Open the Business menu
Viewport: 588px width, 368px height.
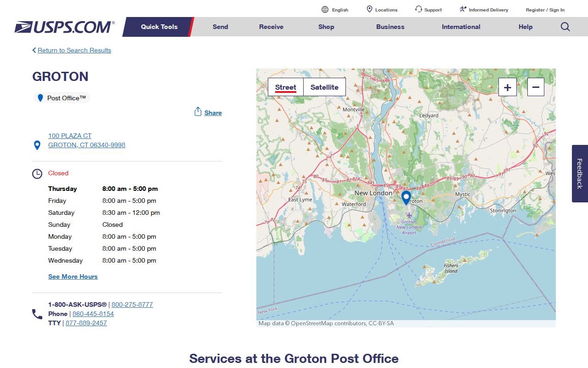pos(390,27)
